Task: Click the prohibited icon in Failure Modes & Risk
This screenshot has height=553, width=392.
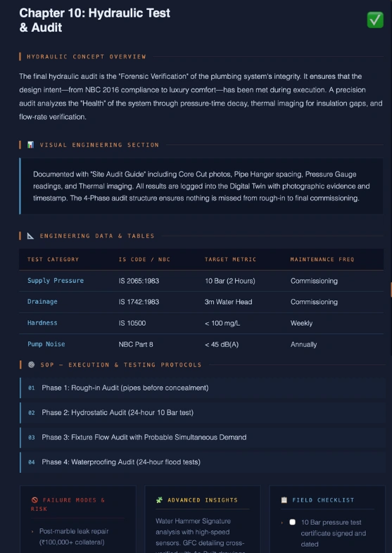Action: (34, 500)
